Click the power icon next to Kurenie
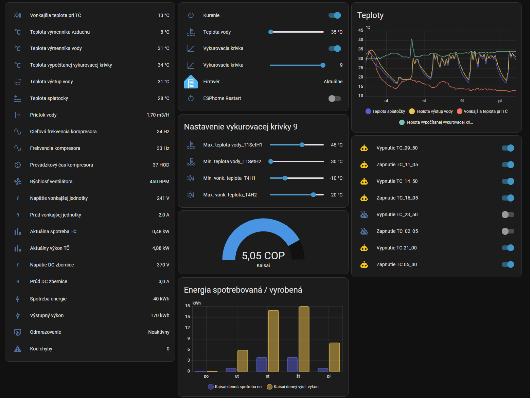532x398 pixels. (x=191, y=15)
